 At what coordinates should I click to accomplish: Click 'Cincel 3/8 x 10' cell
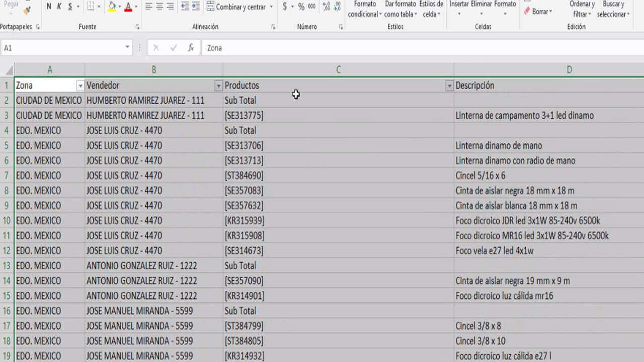(x=549, y=341)
